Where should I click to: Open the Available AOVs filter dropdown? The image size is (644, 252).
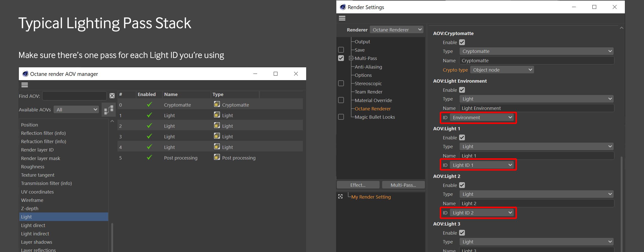coord(76,110)
